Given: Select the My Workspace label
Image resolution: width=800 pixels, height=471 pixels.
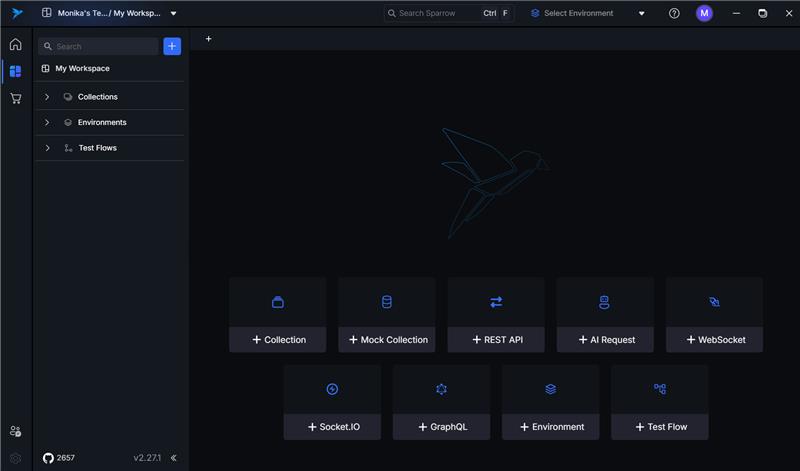Looking at the screenshot, I should coord(82,68).
